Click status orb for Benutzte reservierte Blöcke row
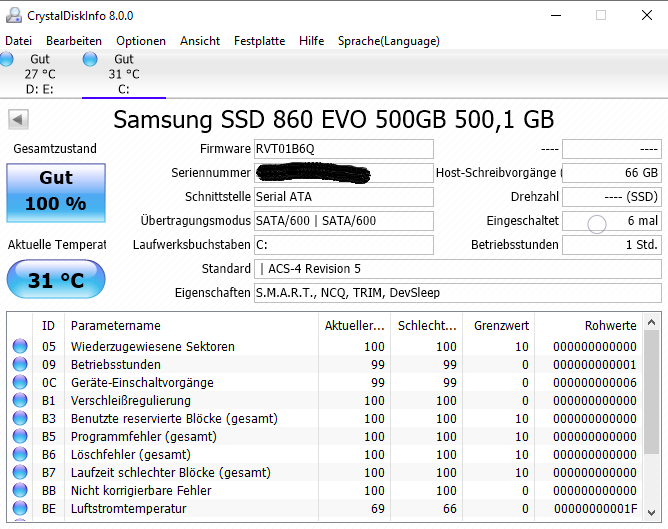 (x=20, y=418)
